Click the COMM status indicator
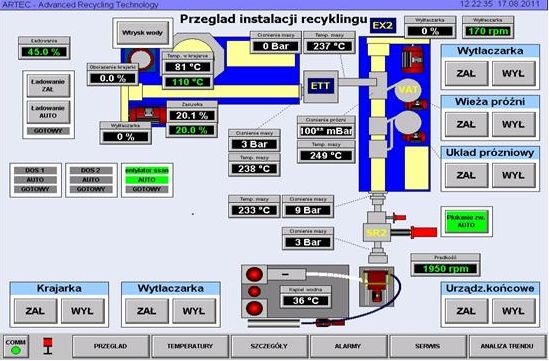 point(16,346)
